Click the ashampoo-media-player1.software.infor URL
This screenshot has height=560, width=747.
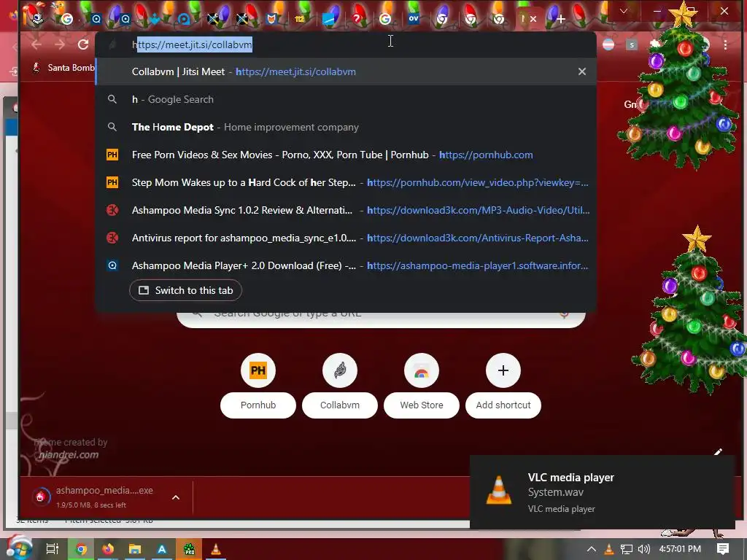pyautogui.click(x=477, y=265)
